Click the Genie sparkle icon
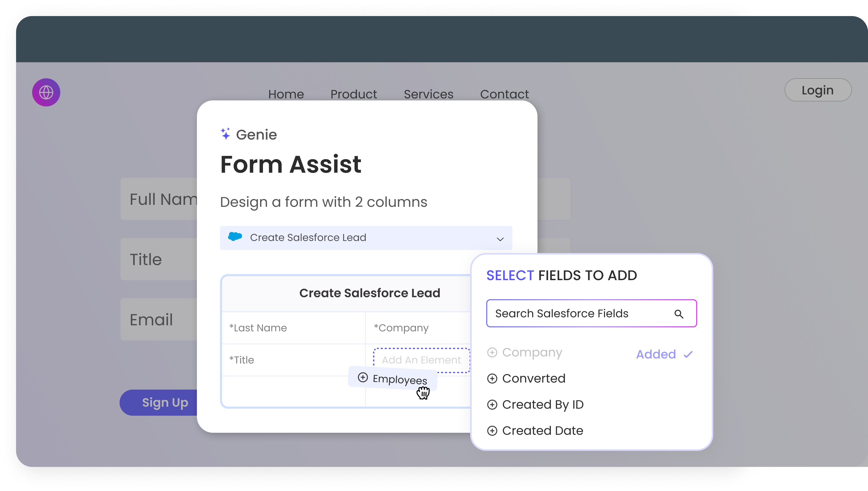868x491 pixels. (225, 134)
